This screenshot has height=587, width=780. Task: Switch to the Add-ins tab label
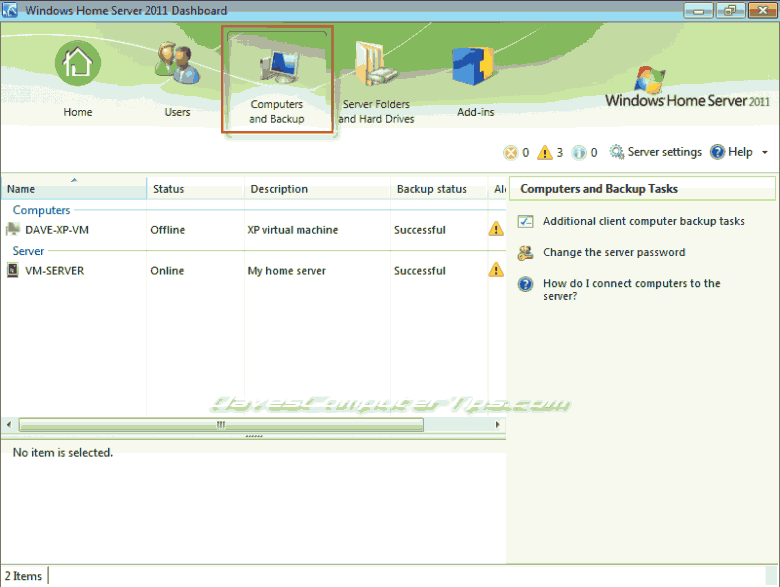pos(476,112)
